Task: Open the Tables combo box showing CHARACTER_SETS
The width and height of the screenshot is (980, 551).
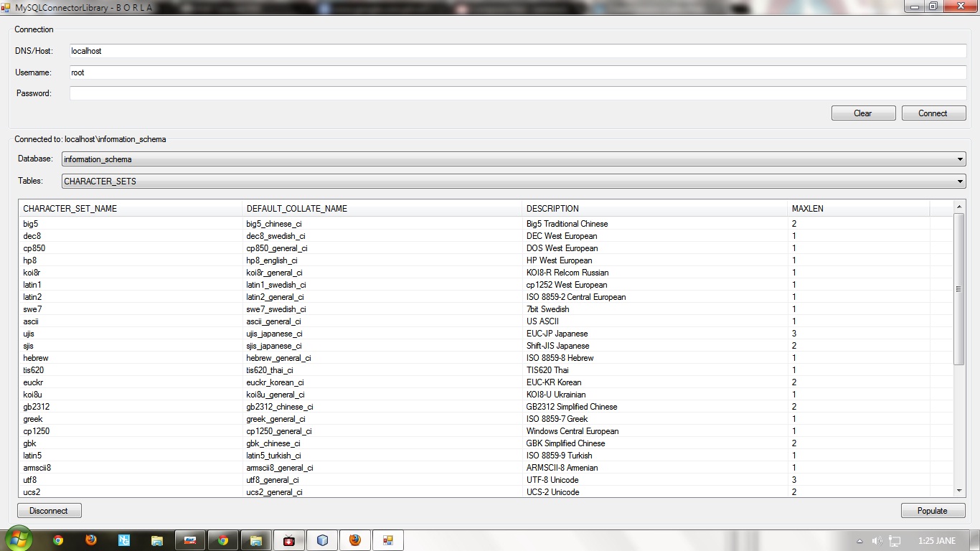Action: (514, 182)
